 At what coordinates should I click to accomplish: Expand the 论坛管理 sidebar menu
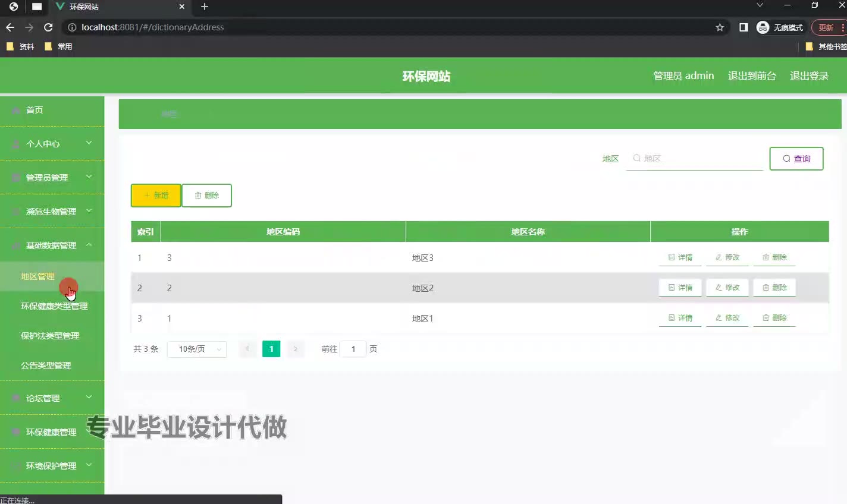[x=52, y=398]
